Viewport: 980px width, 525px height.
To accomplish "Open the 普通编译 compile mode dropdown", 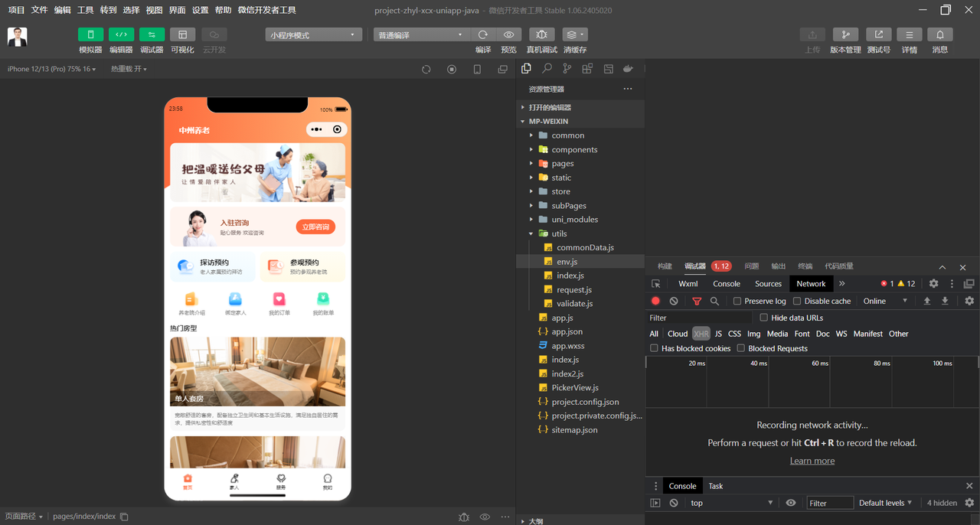I will 421,34.
